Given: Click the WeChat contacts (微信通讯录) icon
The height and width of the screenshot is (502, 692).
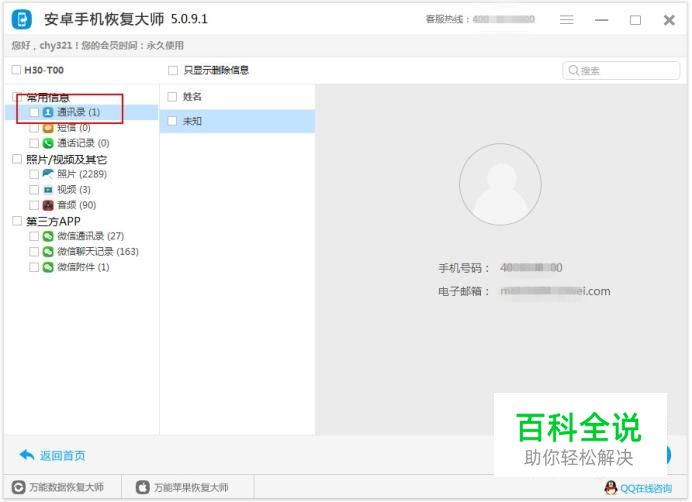Looking at the screenshot, I should 48,236.
